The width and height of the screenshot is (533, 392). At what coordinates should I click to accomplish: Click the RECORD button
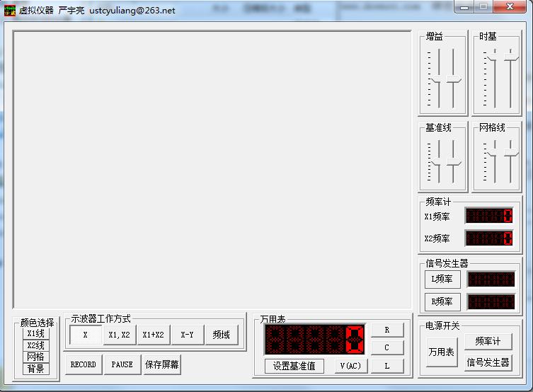point(84,364)
